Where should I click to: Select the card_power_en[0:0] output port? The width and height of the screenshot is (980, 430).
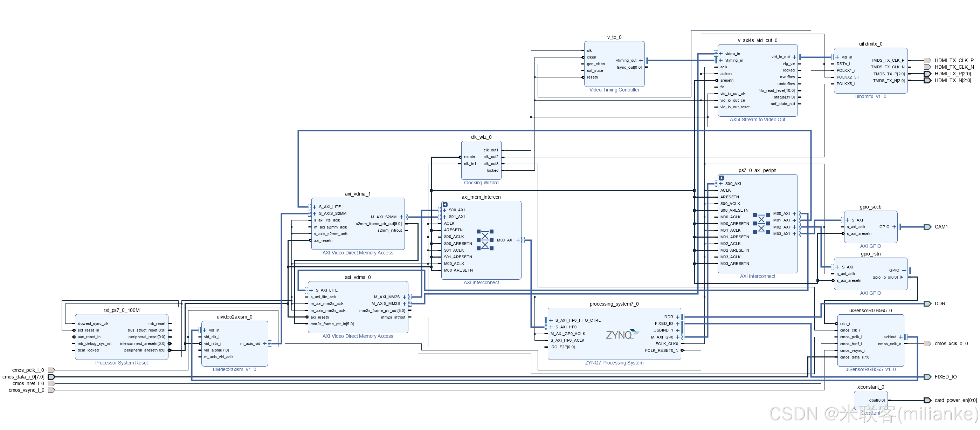point(927,400)
